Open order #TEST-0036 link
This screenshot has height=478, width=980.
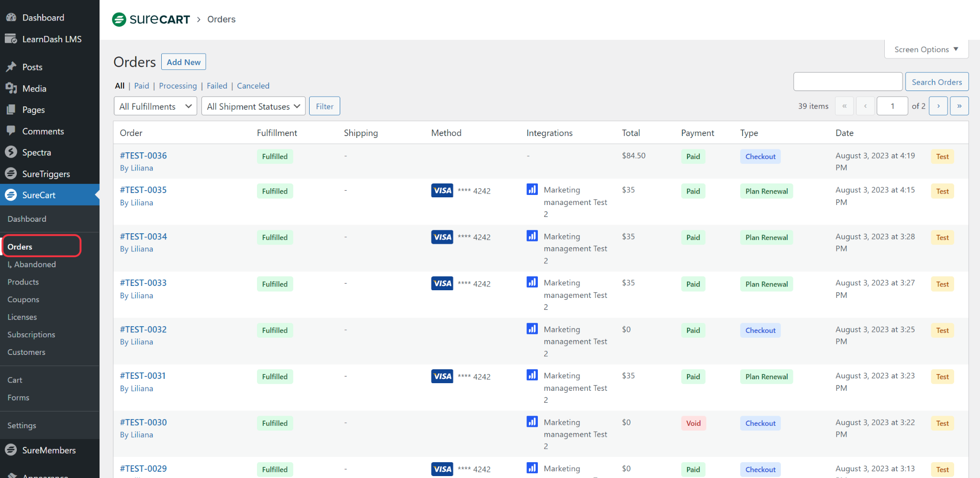tap(143, 156)
